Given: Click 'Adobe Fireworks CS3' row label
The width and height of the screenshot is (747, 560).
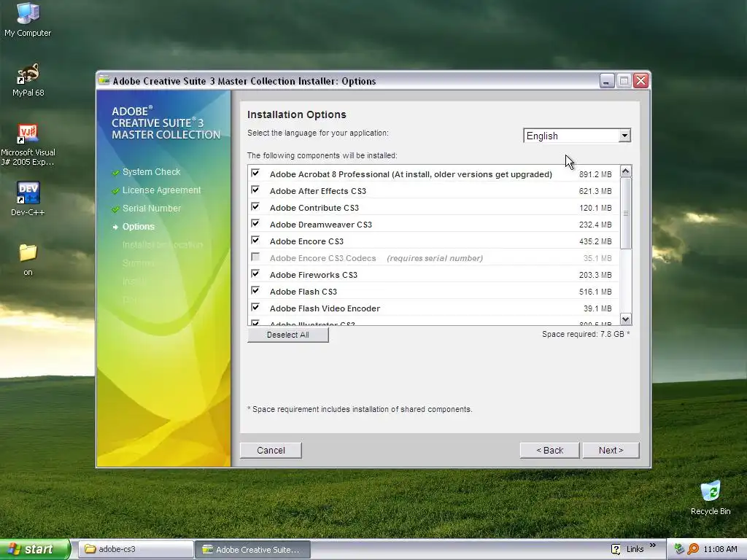Looking at the screenshot, I should 314,275.
